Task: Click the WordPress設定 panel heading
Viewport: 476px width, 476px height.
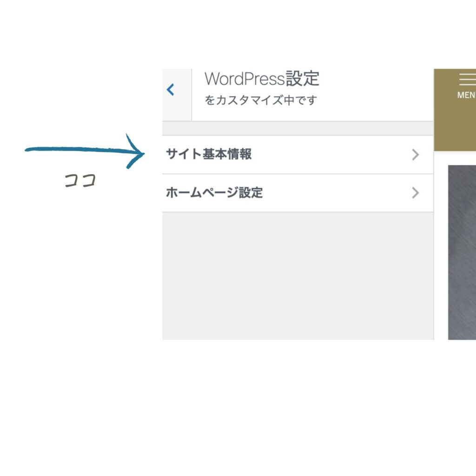Action: 262,79
